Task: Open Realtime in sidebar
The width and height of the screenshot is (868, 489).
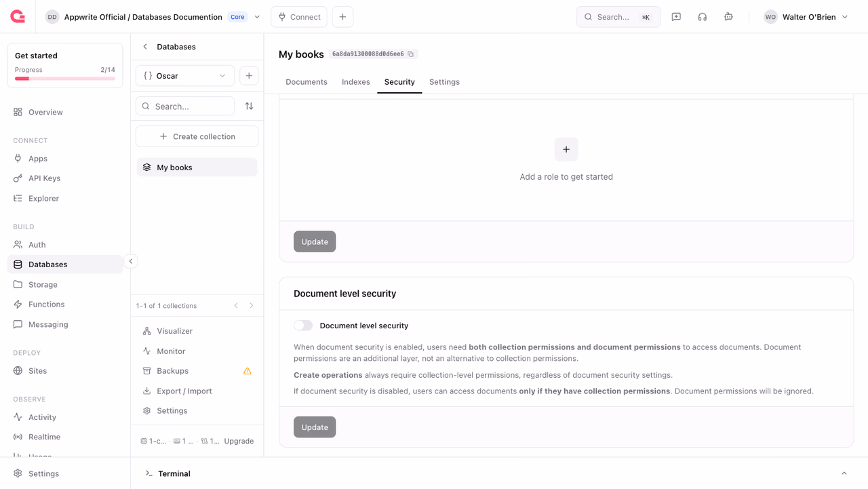Action: click(x=65, y=437)
